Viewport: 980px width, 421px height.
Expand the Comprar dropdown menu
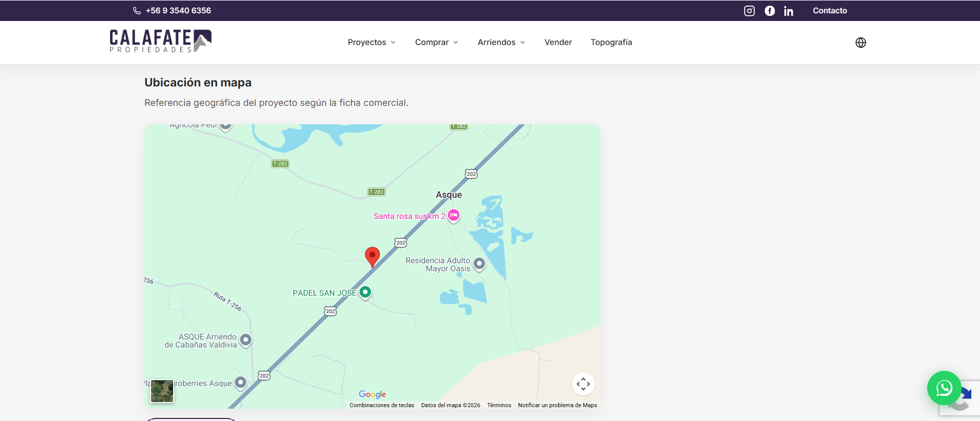(437, 42)
